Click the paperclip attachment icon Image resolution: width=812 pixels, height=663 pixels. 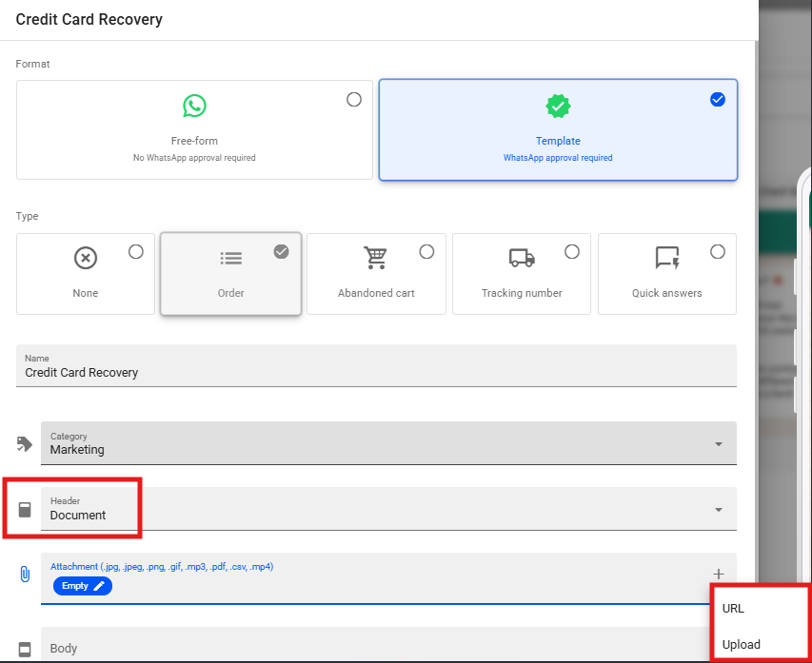click(25, 575)
